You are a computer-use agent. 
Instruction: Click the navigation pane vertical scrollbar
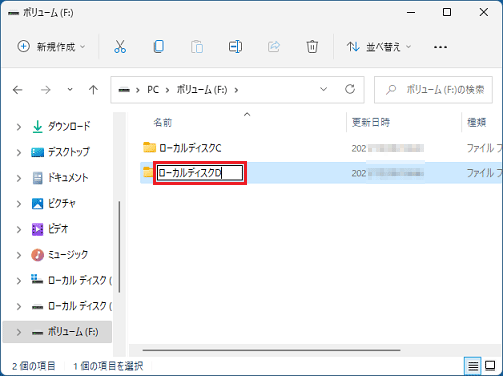pos(119,247)
